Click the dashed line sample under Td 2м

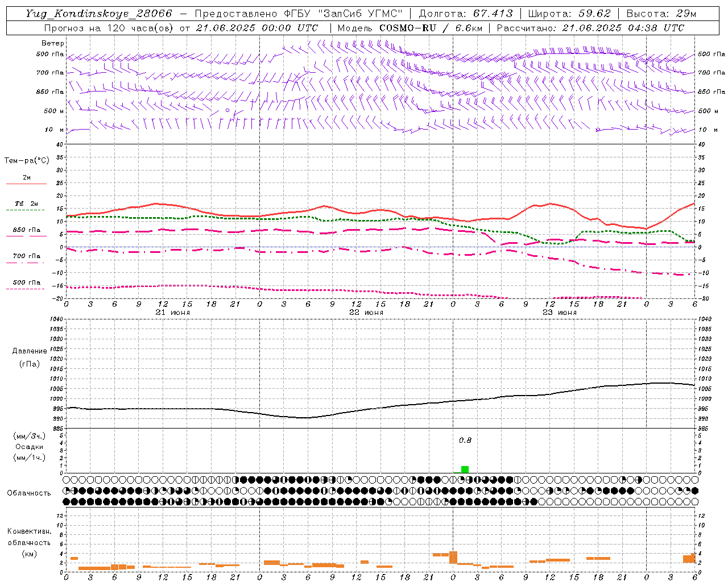tap(26, 210)
